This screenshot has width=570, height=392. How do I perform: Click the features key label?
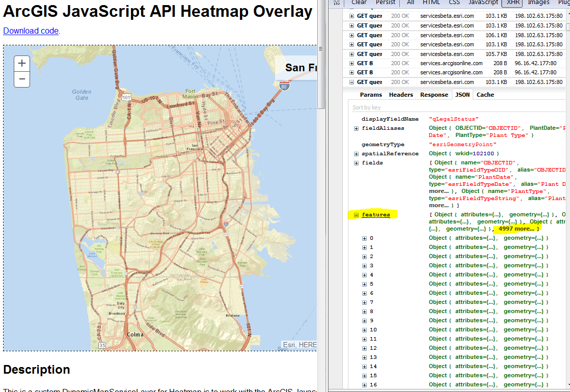[376, 215]
